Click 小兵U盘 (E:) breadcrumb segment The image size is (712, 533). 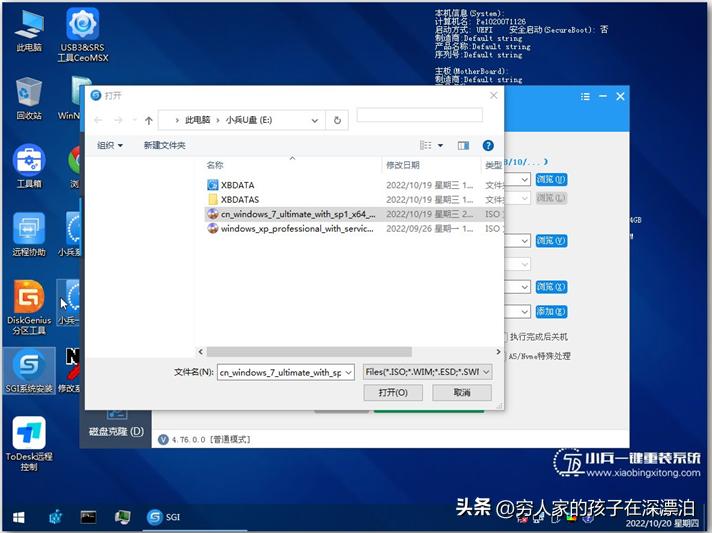[x=249, y=120]
